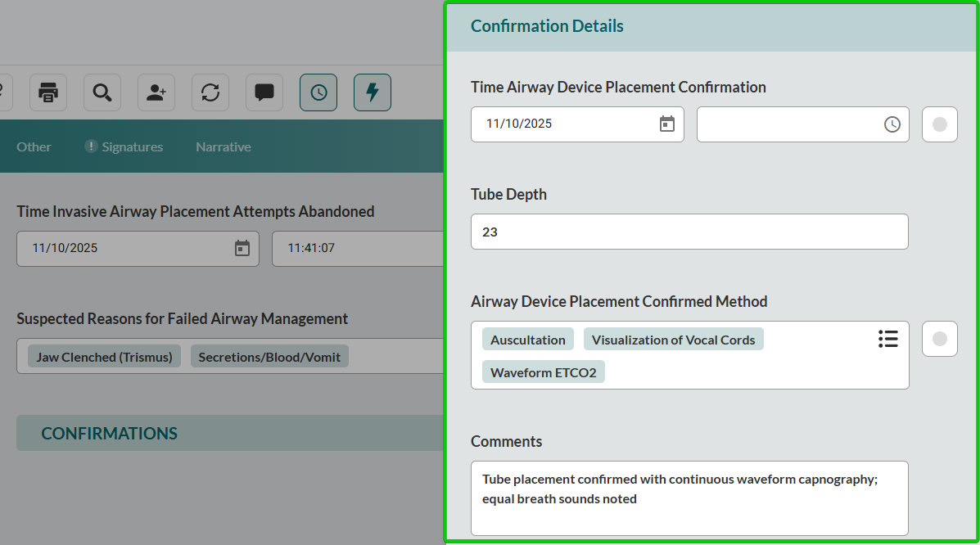Toggle circle button beside confirmation time

point(940,124)
